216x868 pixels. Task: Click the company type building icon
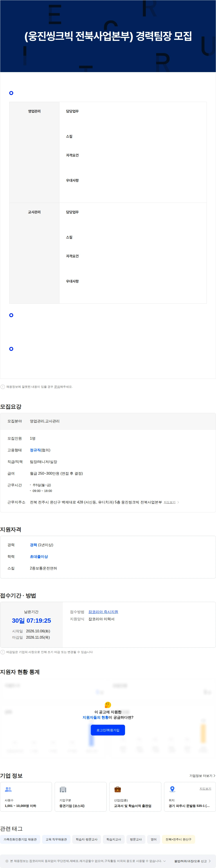coord(63,789)
